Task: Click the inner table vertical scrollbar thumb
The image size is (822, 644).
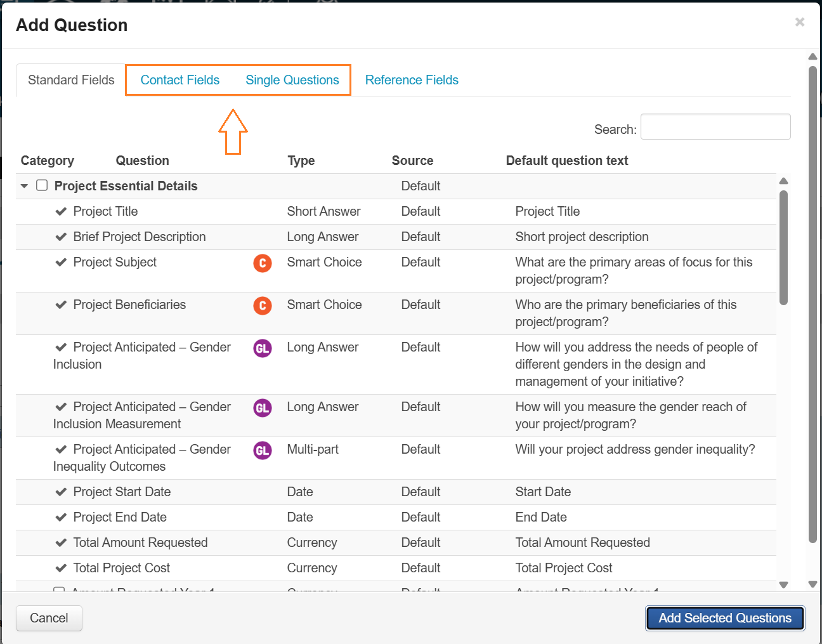Action: tap(783, 247)
